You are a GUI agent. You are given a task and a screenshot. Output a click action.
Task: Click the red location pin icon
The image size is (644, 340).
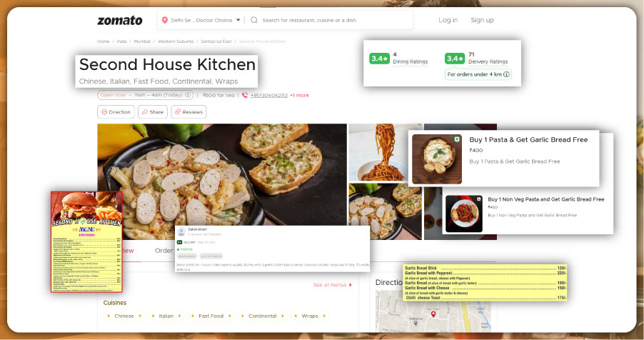pyautogui.click(x=166, y=20)
